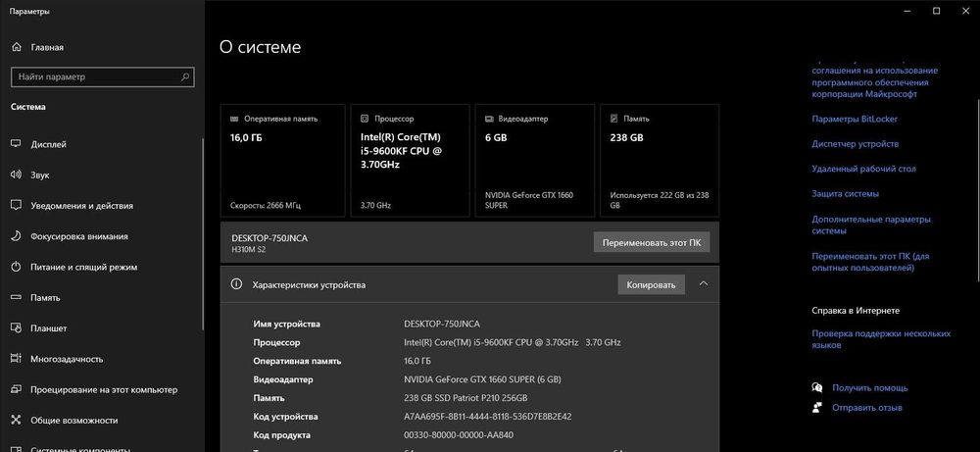The height and width of the screenshot is (452, 980).
Task: Click the Фокусировка внимания moon icon
Action: [x=17, y=235]
